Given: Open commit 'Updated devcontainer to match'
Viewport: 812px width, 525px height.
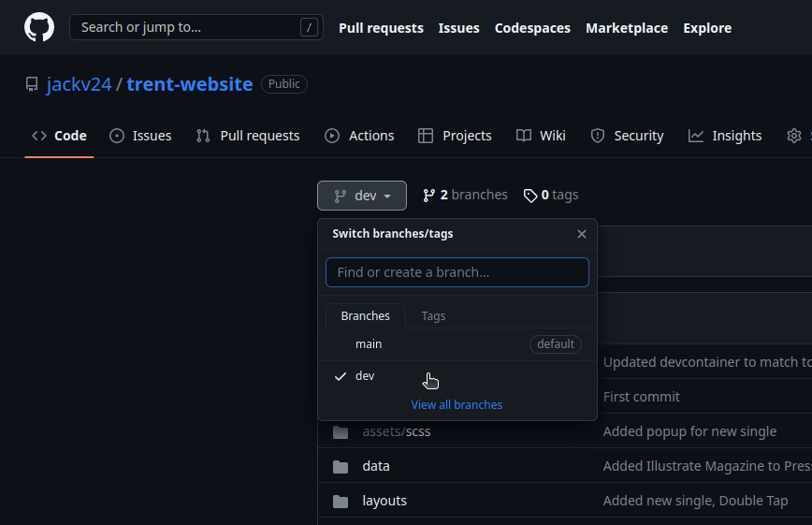Looking at the screenshot, I should pyautogui.click(x=707, y=362).
